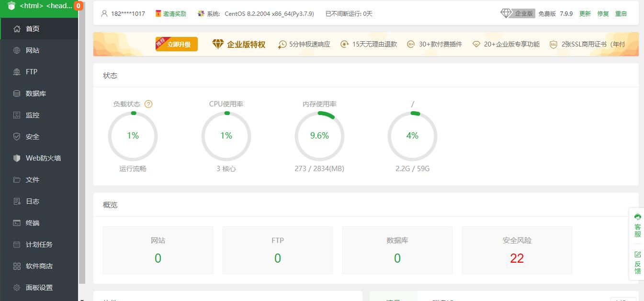Click the house icon for 首页
This screenshot has height=301, width=644.
(17, 29)
